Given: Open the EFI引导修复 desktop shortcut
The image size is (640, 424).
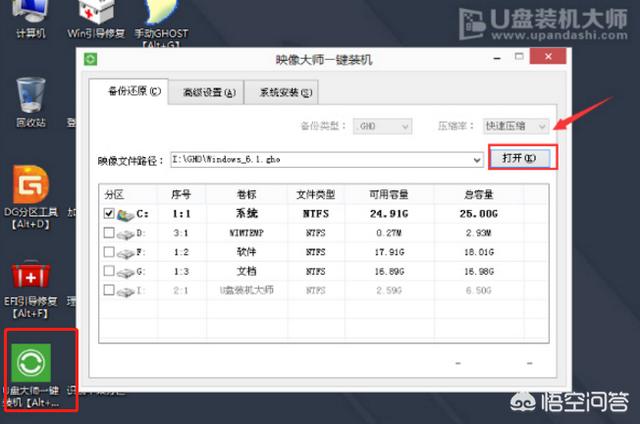Looking at the screenshot, I should coord(30,280).
